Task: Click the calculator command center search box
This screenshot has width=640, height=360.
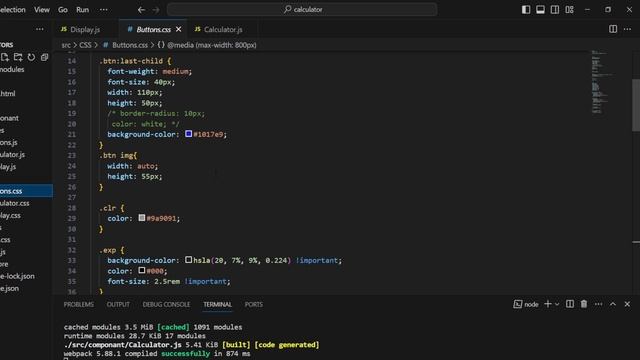Action: point(302,9)
